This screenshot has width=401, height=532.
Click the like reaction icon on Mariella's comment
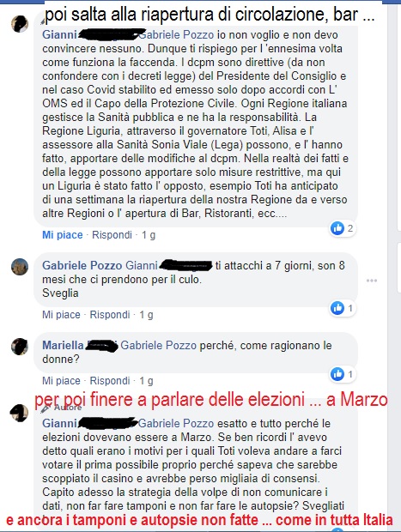click(337, 374)
